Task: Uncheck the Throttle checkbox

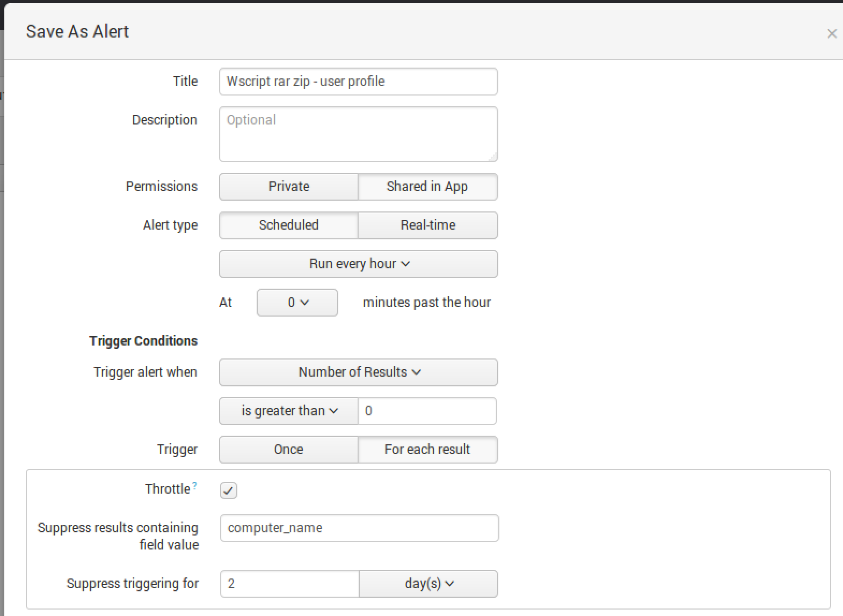Action: click(x=229, y=490)
